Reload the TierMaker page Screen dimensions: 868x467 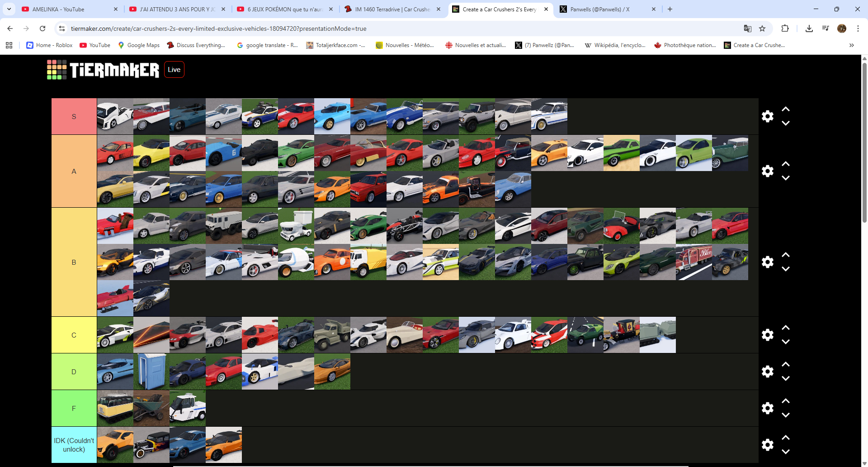(x=42, y=29)
